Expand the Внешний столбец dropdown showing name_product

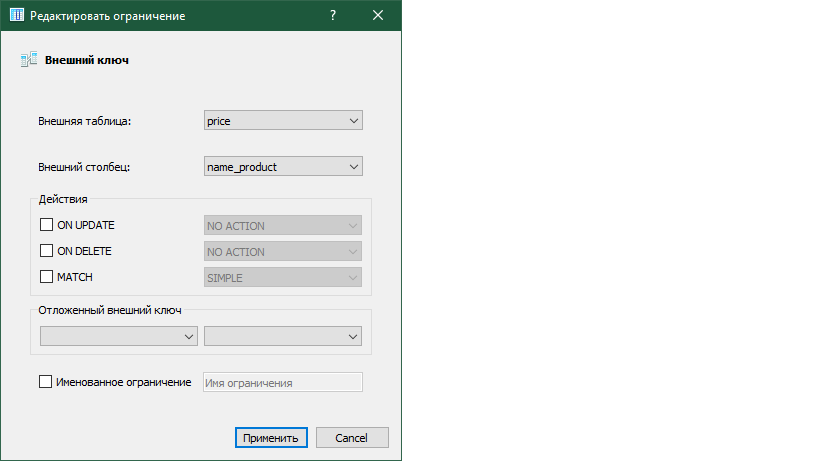(x=283, y=167)
